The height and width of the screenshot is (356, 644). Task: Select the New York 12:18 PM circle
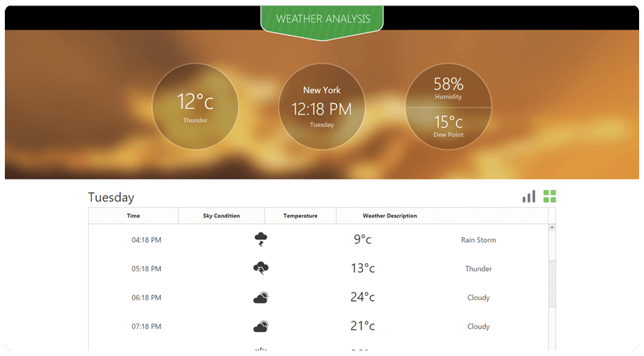pyautogui.click(x=322, y=107)
